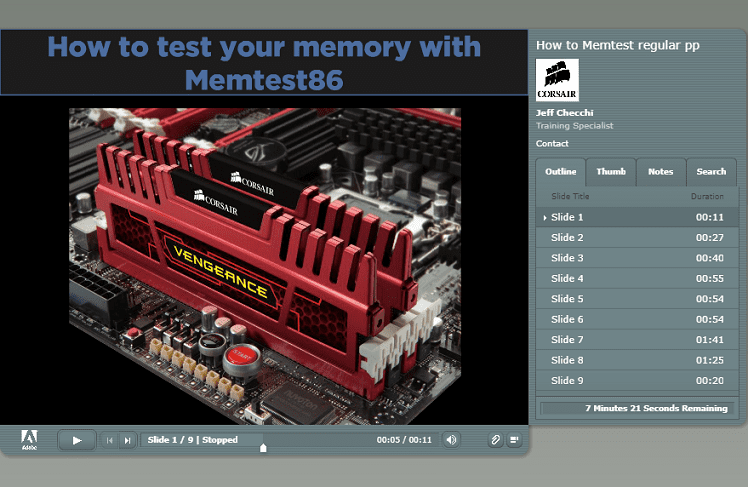Skip forward to the next slide

pos(127,440)
